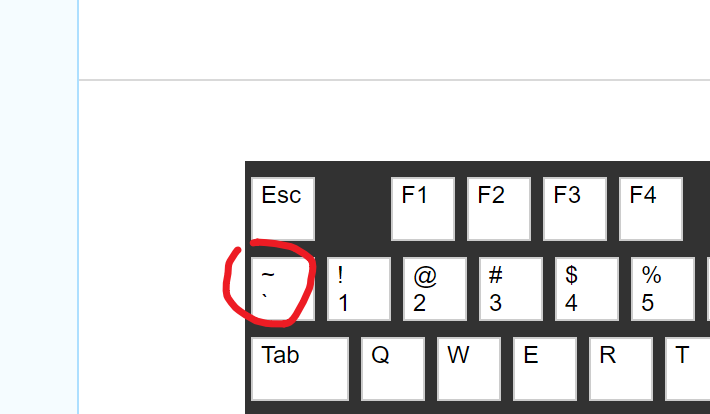Click the Esc key on keyboard
Image resolution: width=710 pixels, height=414 pixels.
click(283, 209)
